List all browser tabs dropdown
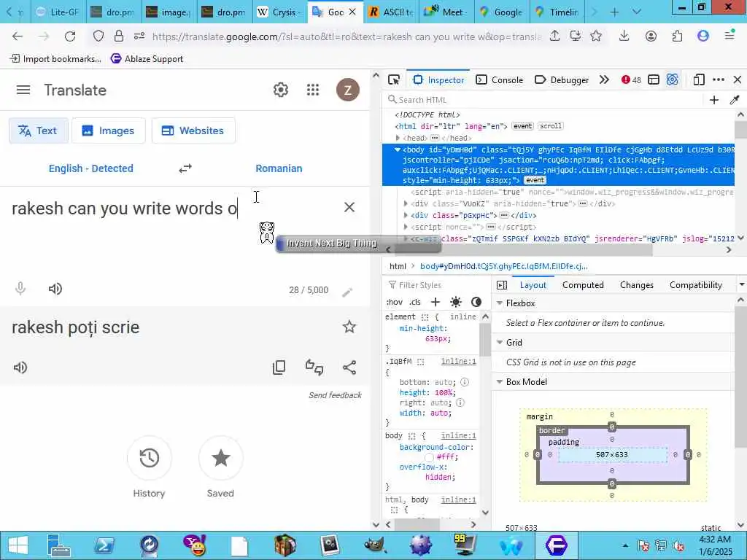The height and width of the screenshot is (560, 747). point(636,12)
